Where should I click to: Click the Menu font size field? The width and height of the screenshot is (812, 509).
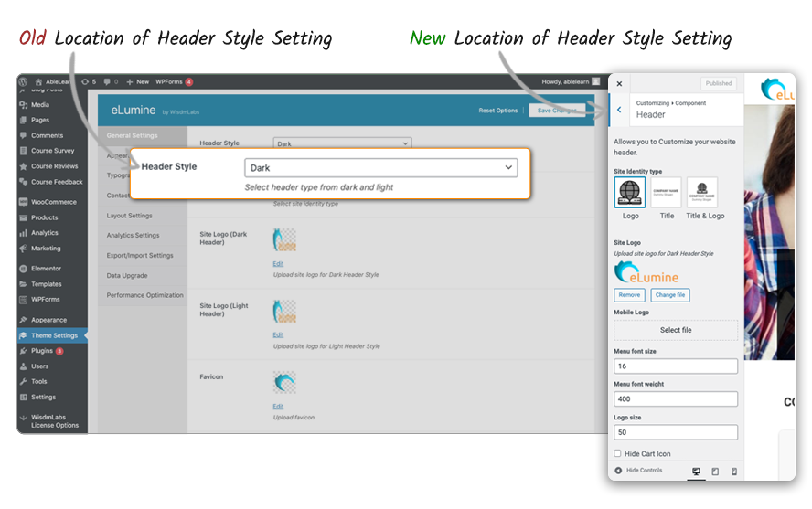pos(675,366)
